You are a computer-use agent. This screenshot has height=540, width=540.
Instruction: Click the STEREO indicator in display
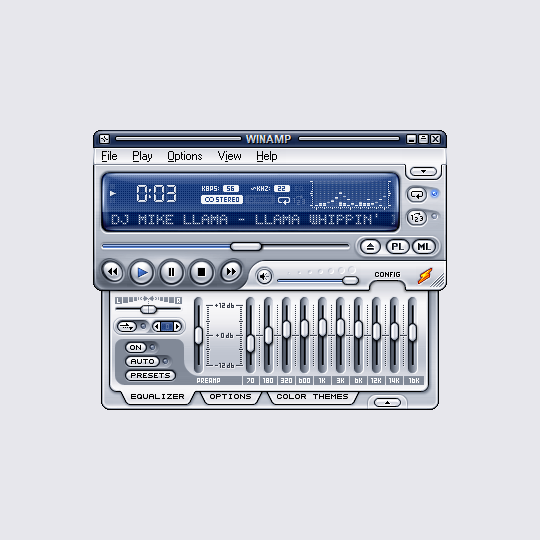(222, 200)
